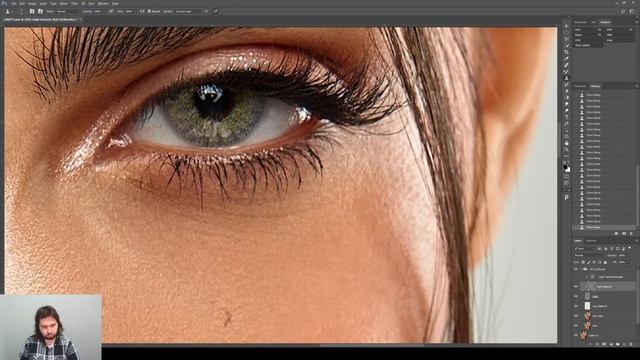Open the Clone Source panel from options bar

click(40, 11)
